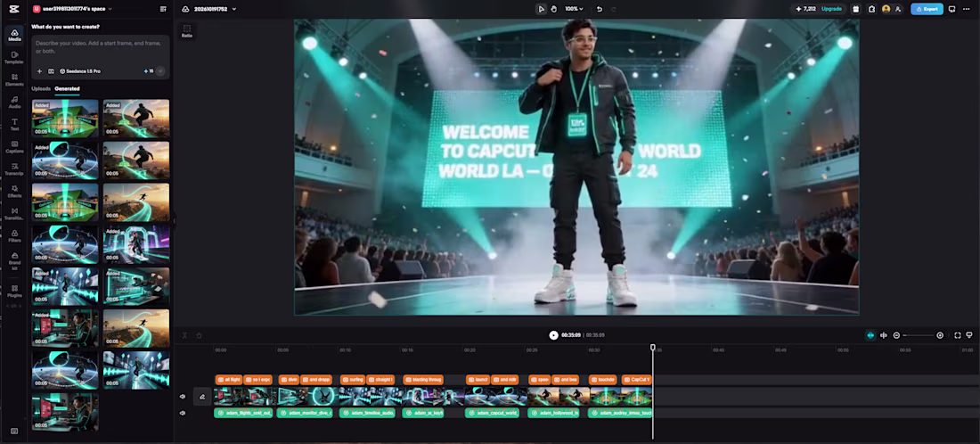Screen dimensions: 980x444
Task: Select the adam_flights_sold_out audio clip
Action: (x=243, y=413)
